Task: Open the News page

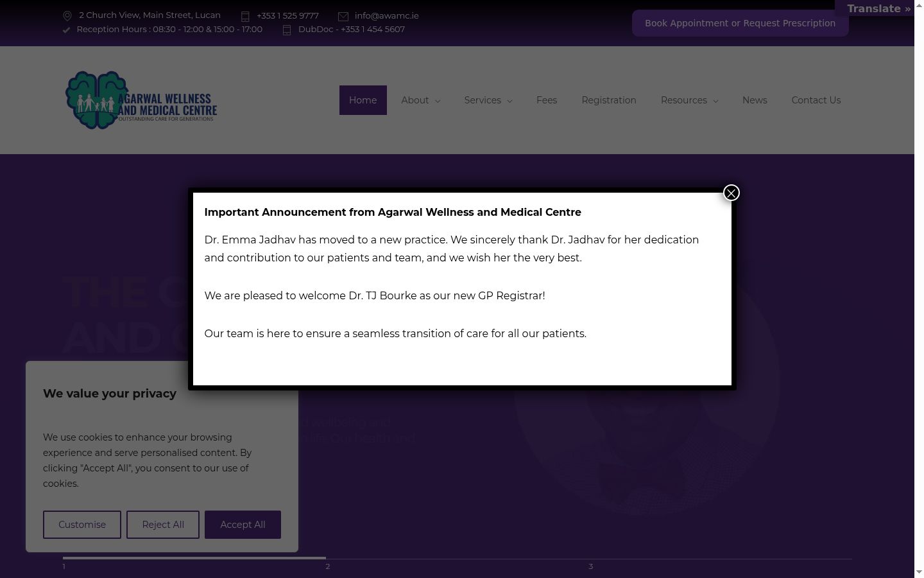Action: click(x=755, y=100)
